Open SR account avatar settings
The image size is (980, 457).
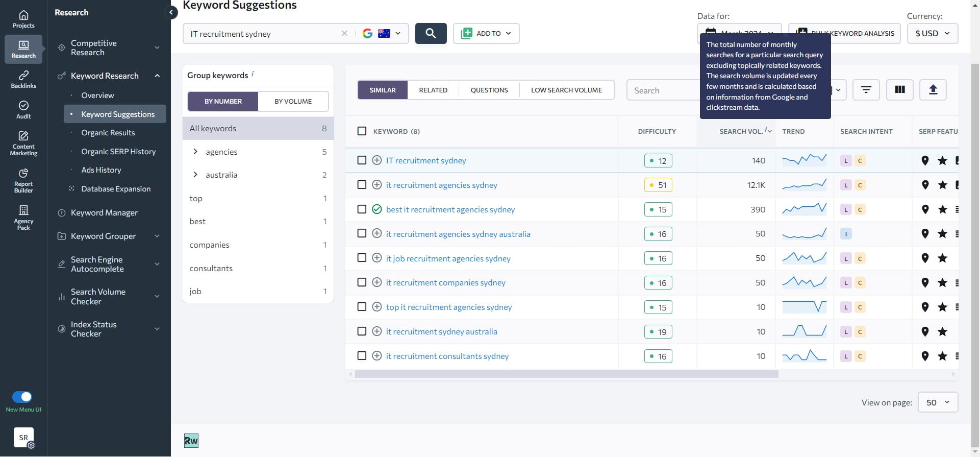[x=23, y=438]
